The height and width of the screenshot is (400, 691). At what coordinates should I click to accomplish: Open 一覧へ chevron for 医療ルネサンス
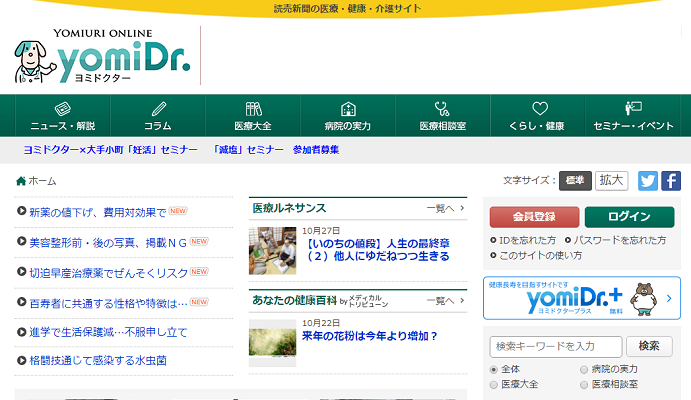tap(462, 208)
